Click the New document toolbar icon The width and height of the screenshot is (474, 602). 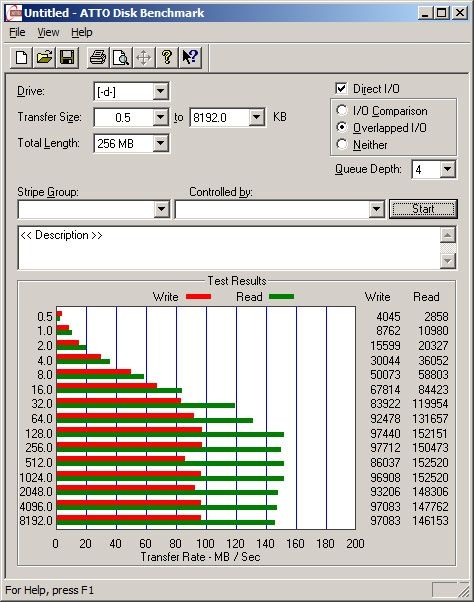tap(21, 58)
